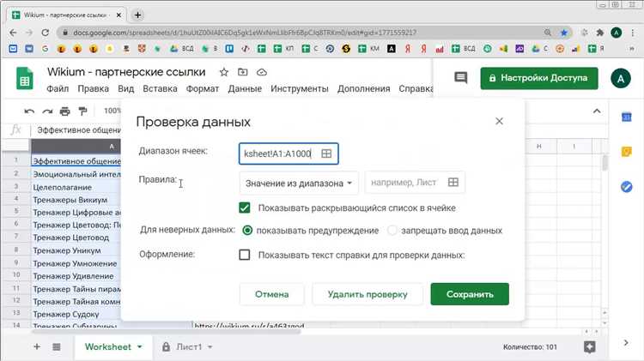Go back in browser
Screen dimensions: 644x361
(x=13, y=33)
